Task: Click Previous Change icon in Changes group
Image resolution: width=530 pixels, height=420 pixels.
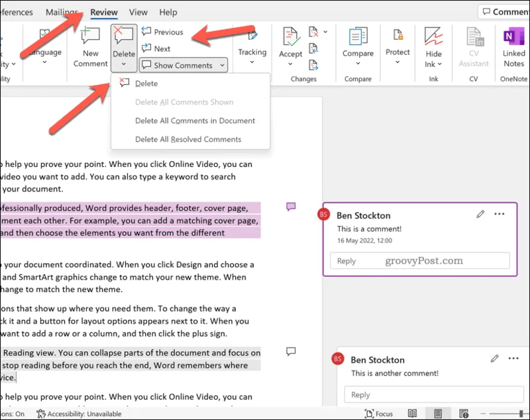Action: [313, 48]
